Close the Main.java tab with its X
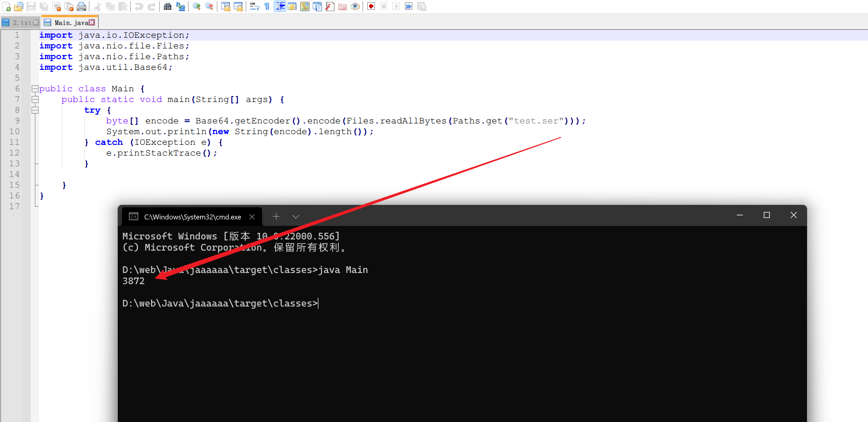Viewport: 868px width, 422px height. (92, 22)
